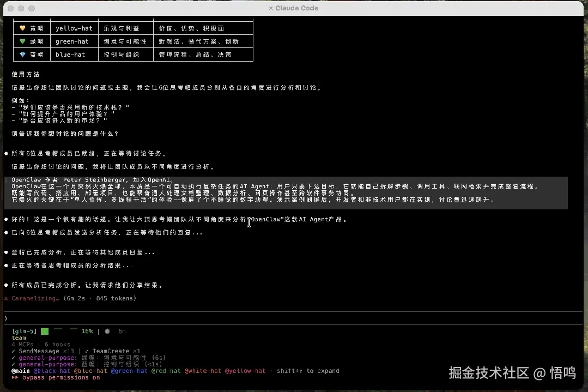Click line '所有6位思考帽成员已就绪'
Viewport: 588px width, 392px height.
click(88, 153)
